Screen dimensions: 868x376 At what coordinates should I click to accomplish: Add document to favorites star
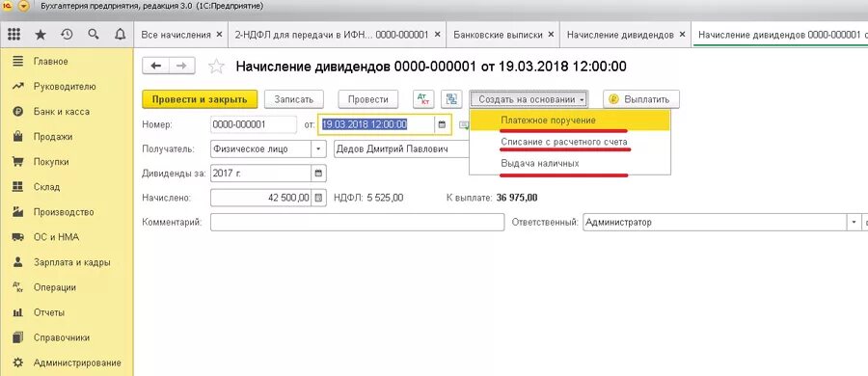coord(216,67)
